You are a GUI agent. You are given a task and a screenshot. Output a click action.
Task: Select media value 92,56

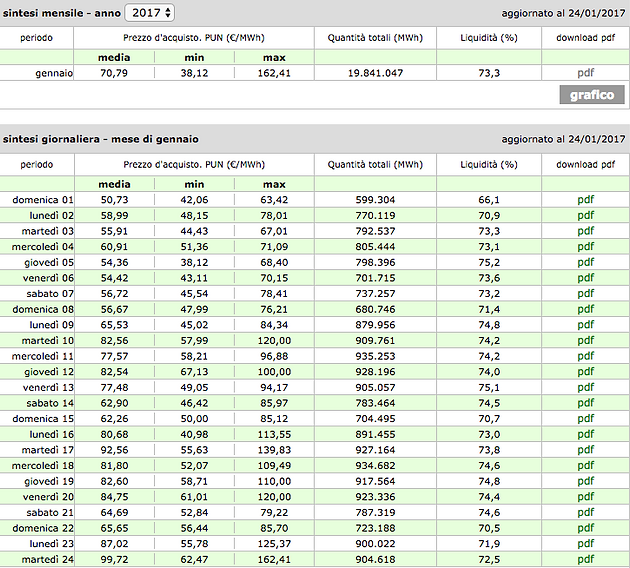tap(114, 450)
